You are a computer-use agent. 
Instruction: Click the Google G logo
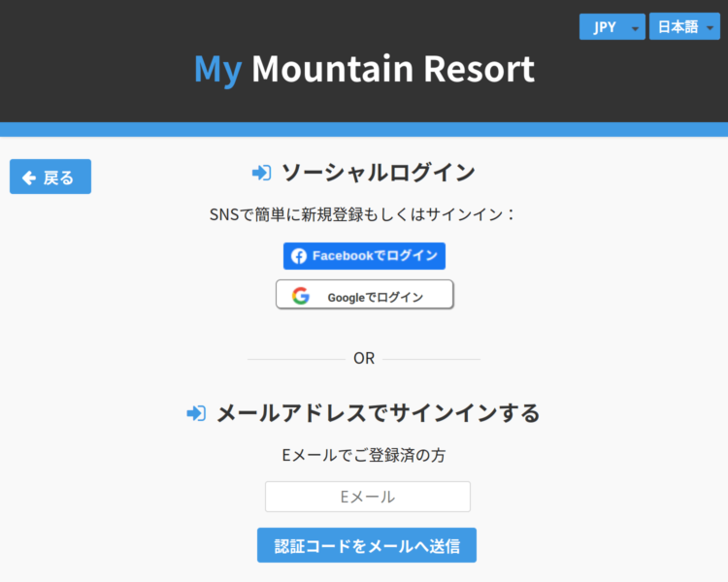pyautogui.click(x=301, y=296)
